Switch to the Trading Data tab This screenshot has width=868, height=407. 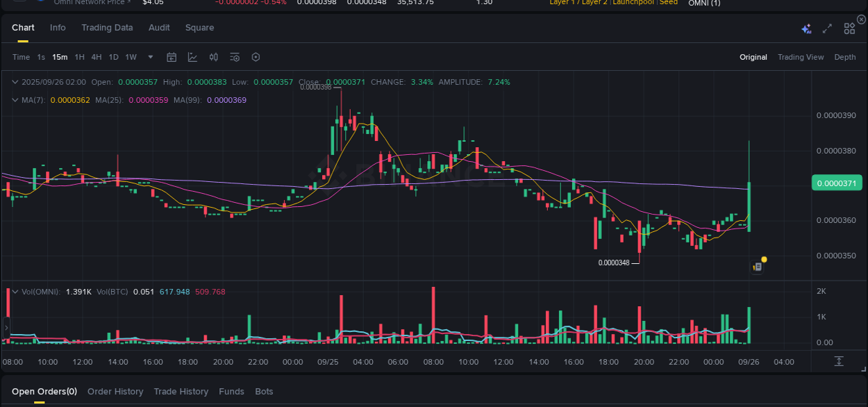107,28
